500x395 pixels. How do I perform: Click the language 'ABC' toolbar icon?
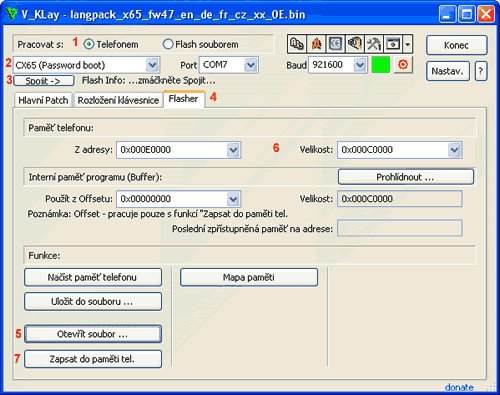coord(297,44)
